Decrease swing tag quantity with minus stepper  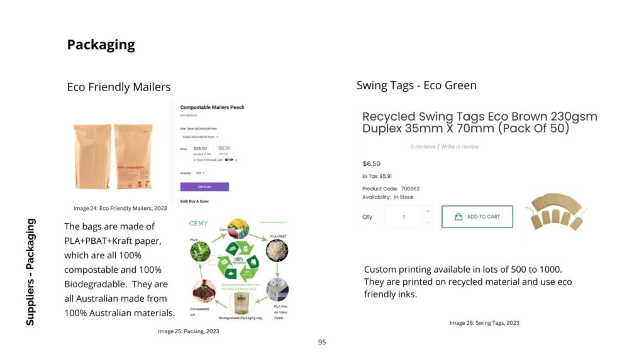[428, 222]
